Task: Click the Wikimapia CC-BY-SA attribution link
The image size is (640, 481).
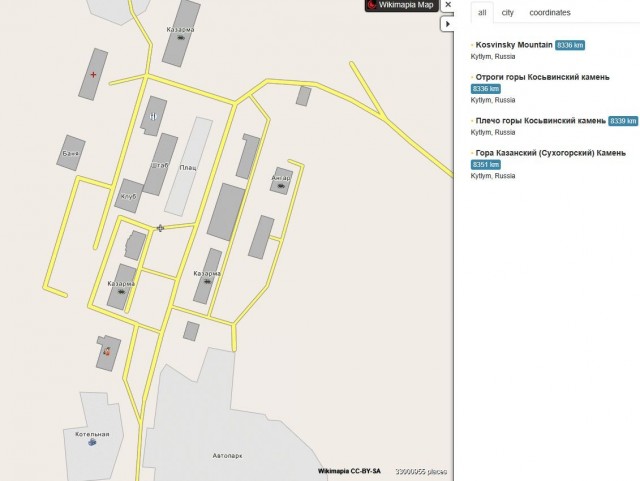Action: 349,471
